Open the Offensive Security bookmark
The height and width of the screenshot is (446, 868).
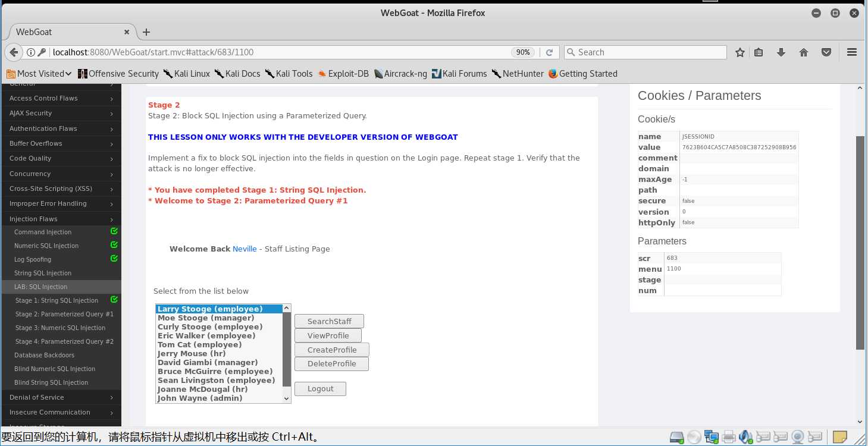point(118,74)
